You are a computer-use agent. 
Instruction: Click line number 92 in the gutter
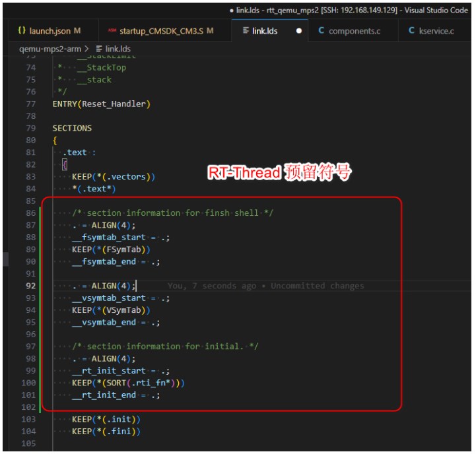click(x=30, y=286)
